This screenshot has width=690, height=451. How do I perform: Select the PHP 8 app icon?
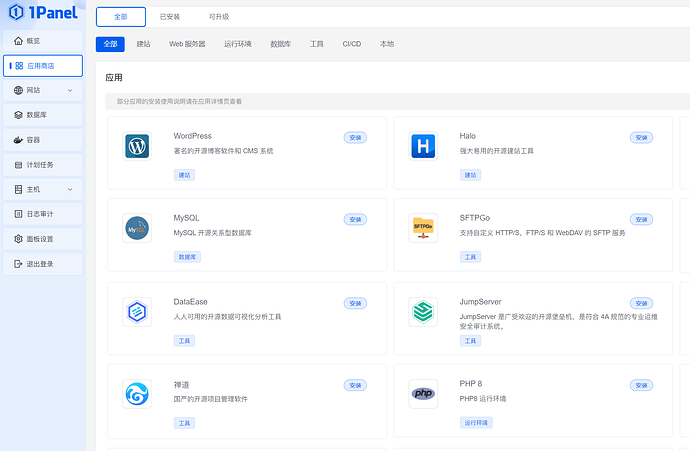point(424,394)
